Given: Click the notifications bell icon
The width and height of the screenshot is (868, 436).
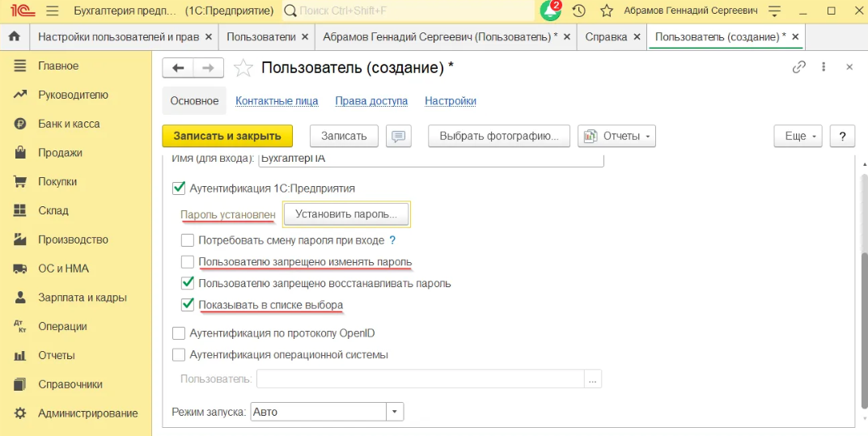Looking at the screenshot, I should coord(550,11).
